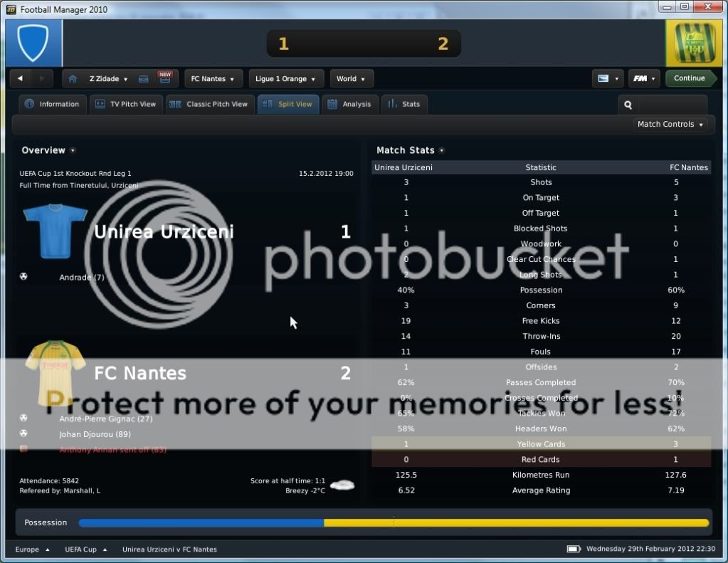
Task: Expand the Match Controls dropdown
Action: 670,125
